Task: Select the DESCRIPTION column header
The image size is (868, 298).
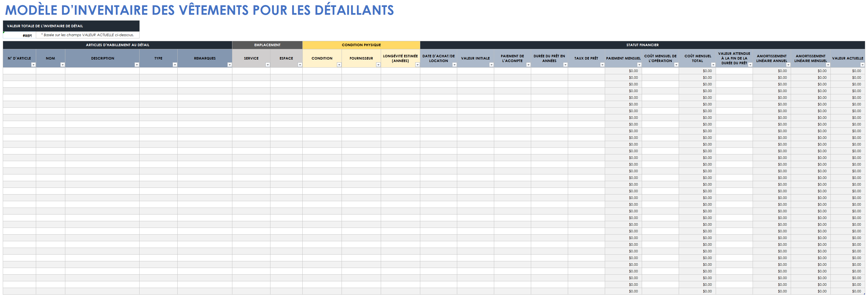Action: [x=103, y=58]
